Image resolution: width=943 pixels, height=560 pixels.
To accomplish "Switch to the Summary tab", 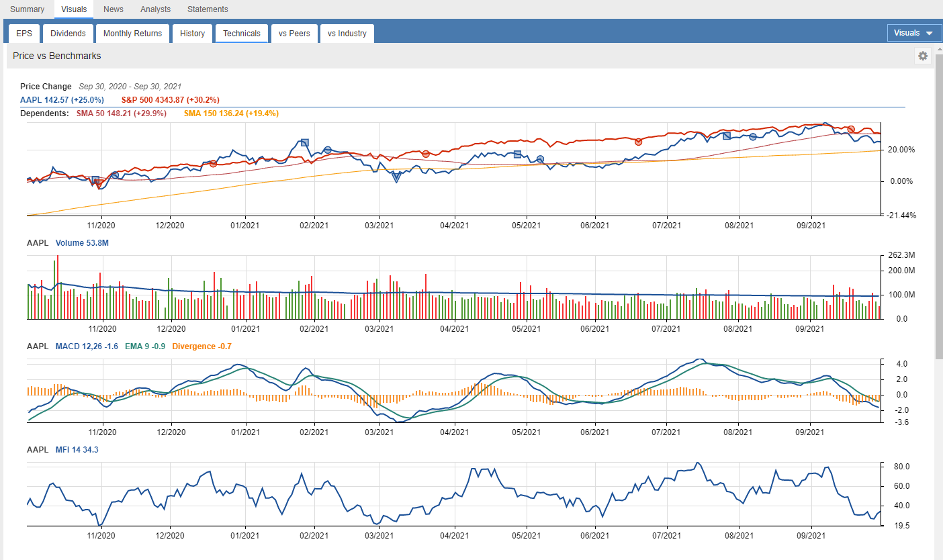I will (27, 9).
